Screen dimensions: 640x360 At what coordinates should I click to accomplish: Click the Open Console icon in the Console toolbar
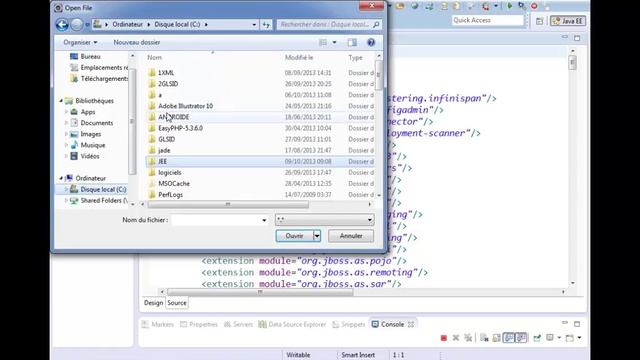[x=569, y=338]
